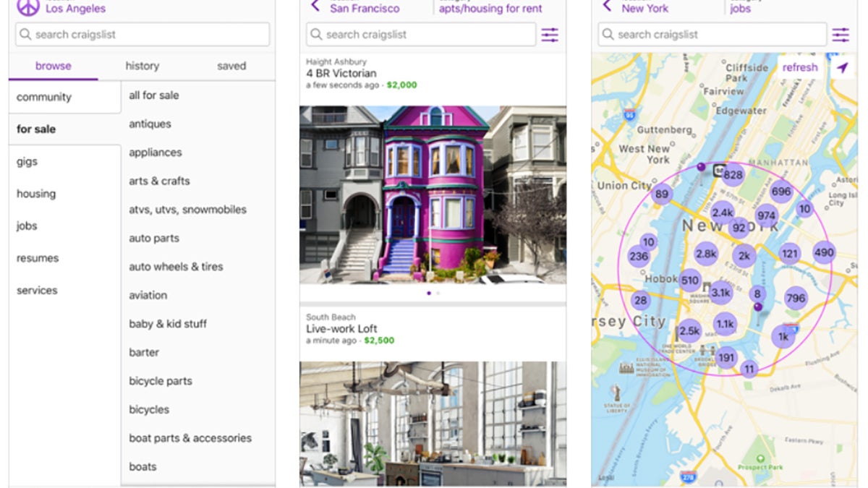Select the 3.1k cluster marker on map

[720, 293]
